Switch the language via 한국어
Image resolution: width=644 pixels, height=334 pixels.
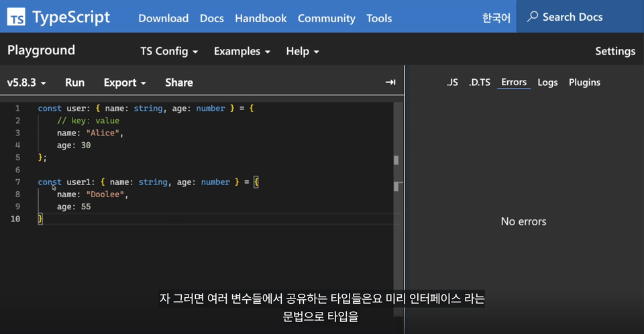[496, 17]
